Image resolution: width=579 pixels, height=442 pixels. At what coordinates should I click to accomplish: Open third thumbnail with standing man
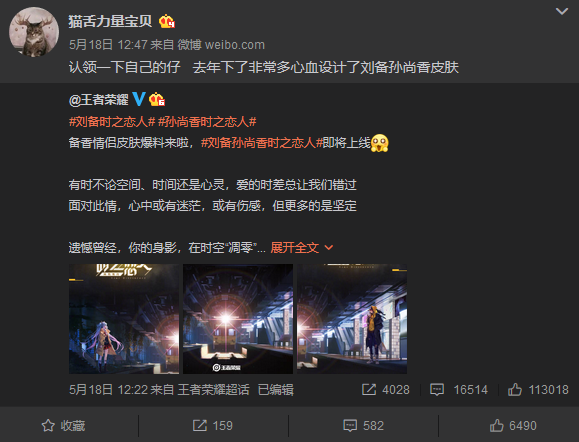352,319
